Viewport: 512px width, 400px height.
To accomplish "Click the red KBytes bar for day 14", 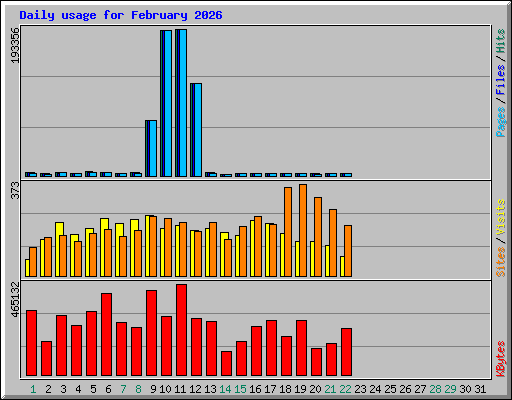I will pyautogui.click(x=227, y=364).
